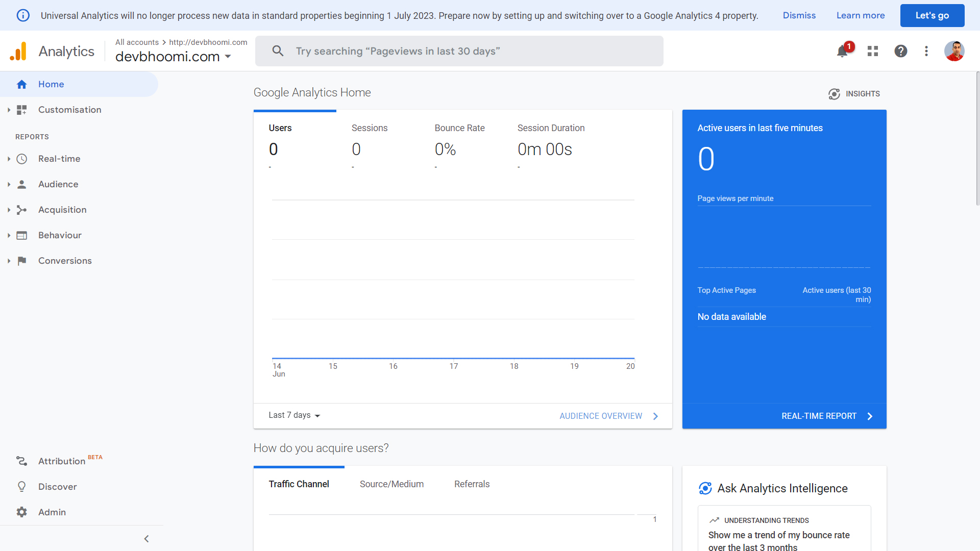
Task: Click the Real-time clock icon
Action: [21, 159]
